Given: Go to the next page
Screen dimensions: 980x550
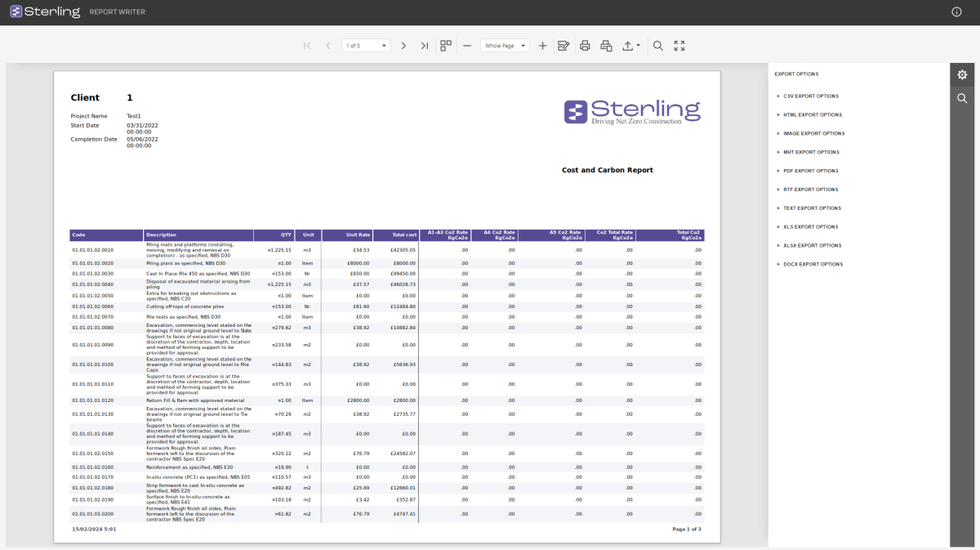Looking at the screenshot, I should pos(403,45).
